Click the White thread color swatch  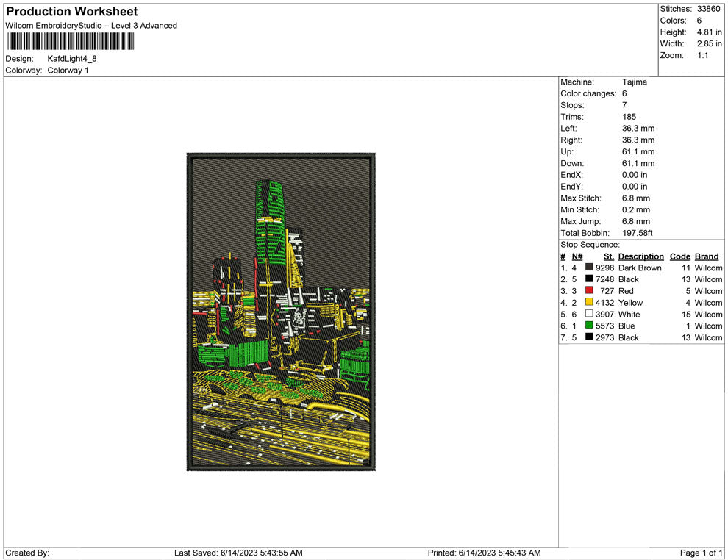pyautogui.click(x=589, y=314)
